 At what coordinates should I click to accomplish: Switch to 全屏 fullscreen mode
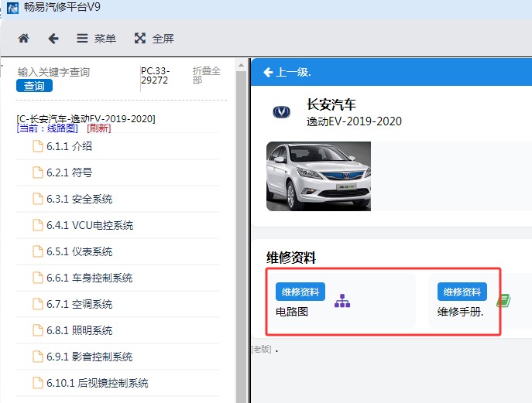pos(154,39)
